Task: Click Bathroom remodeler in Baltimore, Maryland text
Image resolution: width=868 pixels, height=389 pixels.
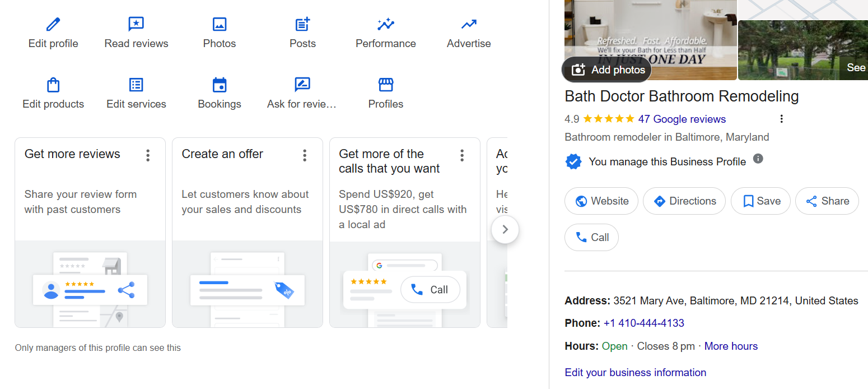Action: point(667,137)
